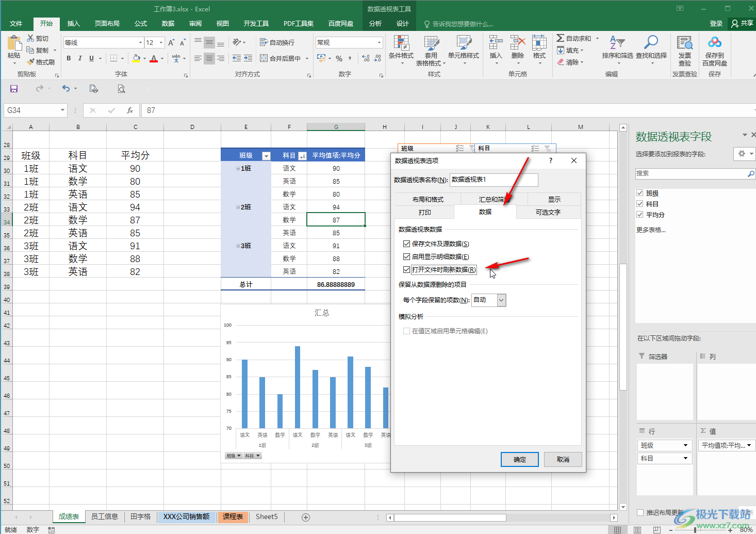
Task: Open the 班级 pivot filter dropdown
Action: (266, 156)
